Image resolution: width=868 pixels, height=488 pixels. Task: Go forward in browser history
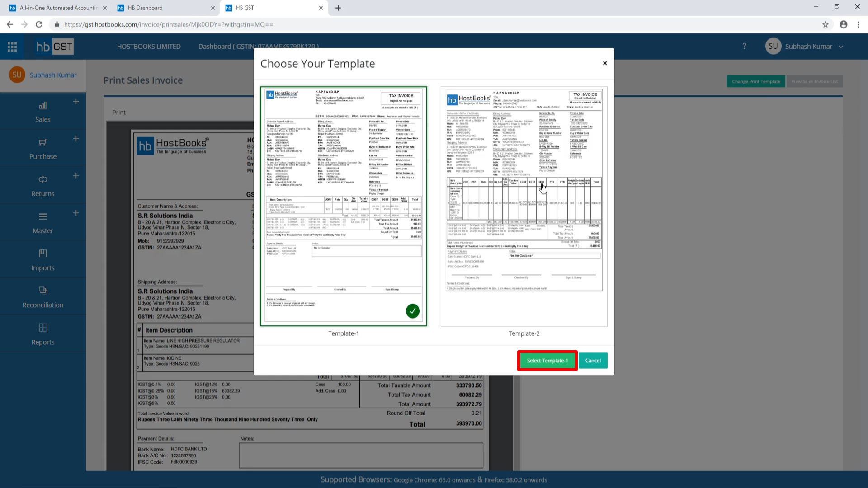point(24,24)
